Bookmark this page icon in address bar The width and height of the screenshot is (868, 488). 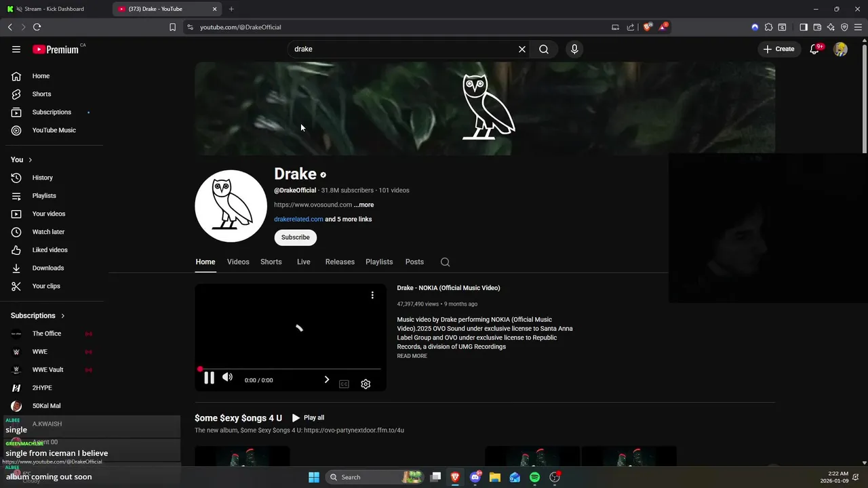(172, 27)
